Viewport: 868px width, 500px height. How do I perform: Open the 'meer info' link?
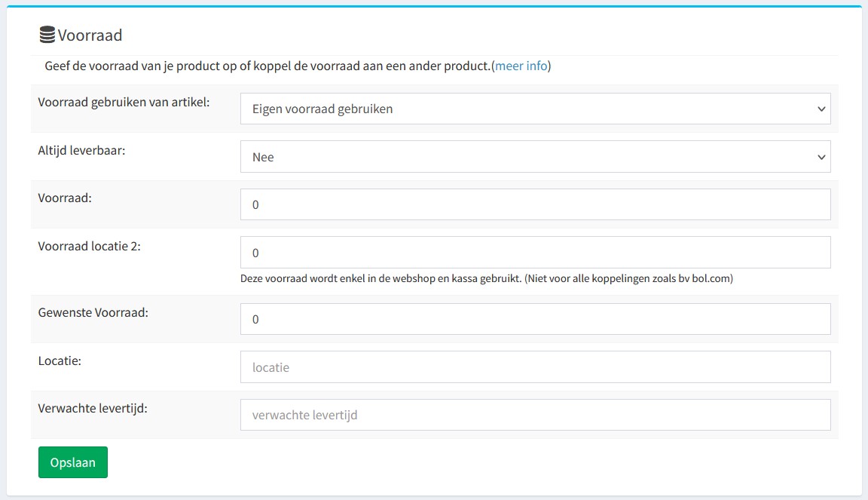click(521, 66)
